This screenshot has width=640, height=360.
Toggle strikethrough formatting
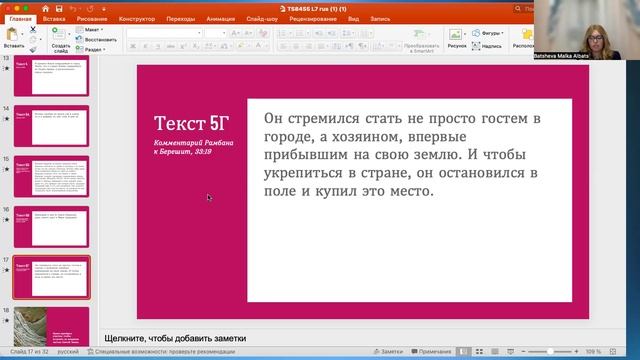pyautogui.click(x=171, y=46)
